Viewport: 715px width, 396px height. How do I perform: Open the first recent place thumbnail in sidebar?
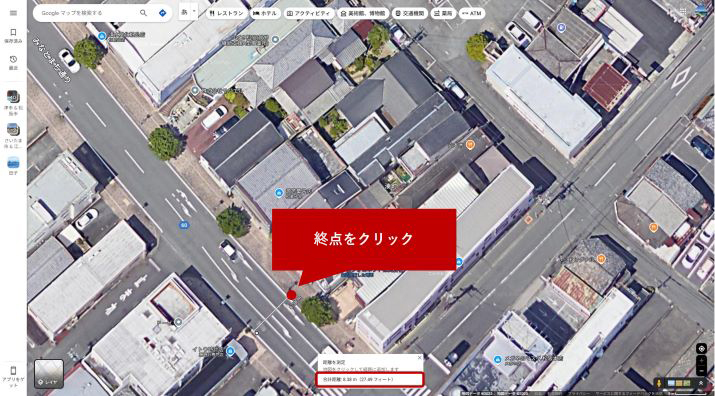coord(13,97)
